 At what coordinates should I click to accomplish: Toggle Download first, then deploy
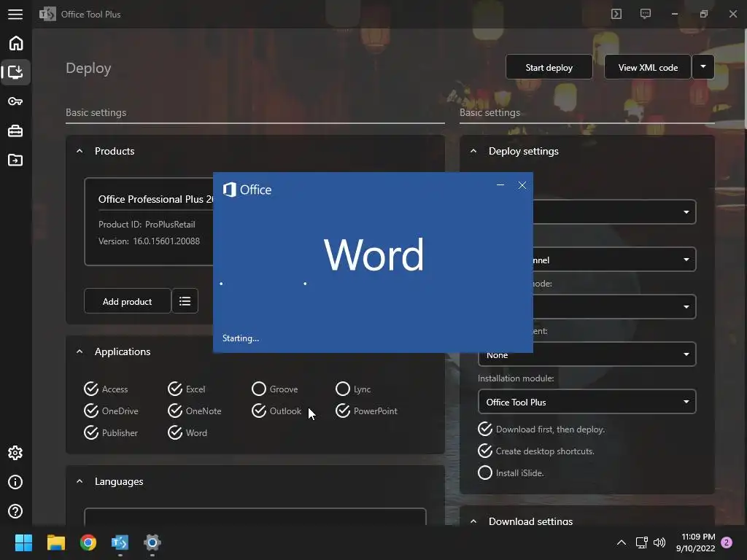coord(541,429)
